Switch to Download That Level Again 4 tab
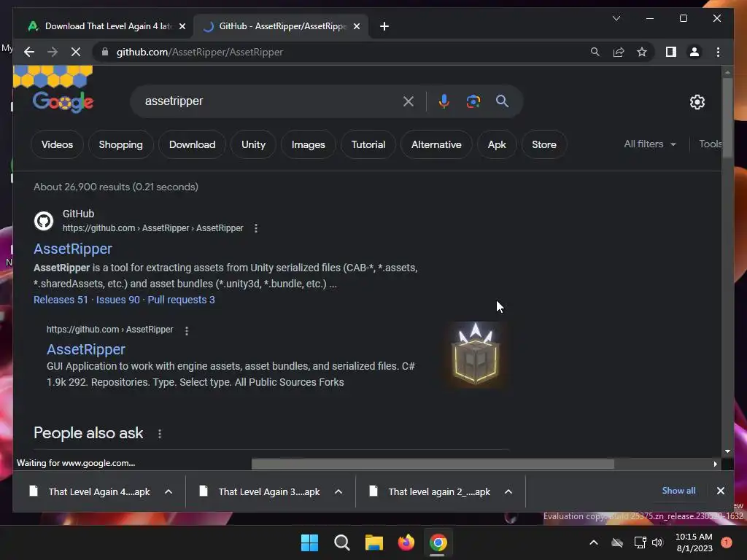 (x=106, y=26)
